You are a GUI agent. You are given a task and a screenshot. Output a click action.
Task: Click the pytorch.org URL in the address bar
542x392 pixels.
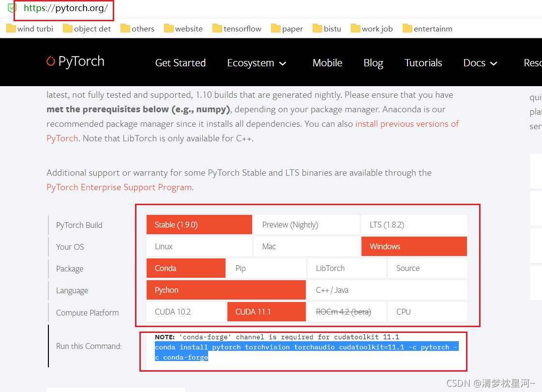pyautogui.click(x=66, y=8)
